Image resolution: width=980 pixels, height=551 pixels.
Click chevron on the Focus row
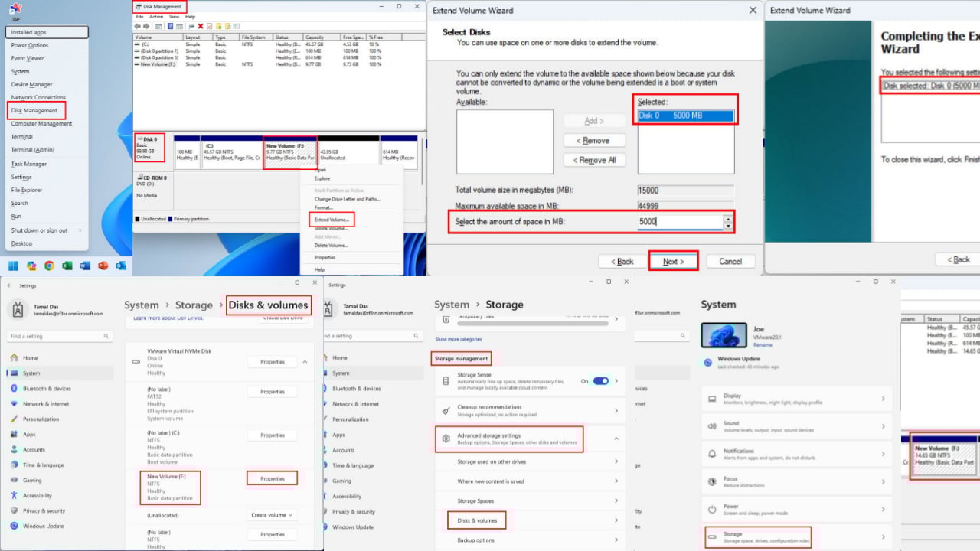point(883,481)
